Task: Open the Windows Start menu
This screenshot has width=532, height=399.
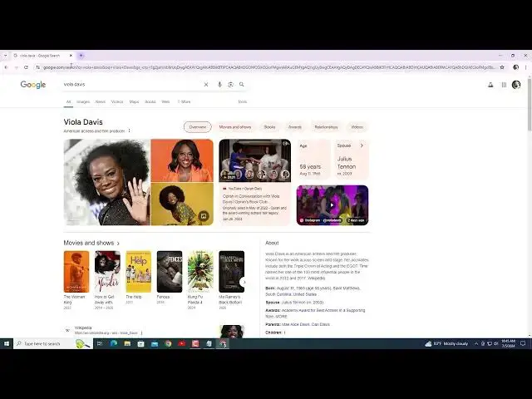Action: [6, 343]
